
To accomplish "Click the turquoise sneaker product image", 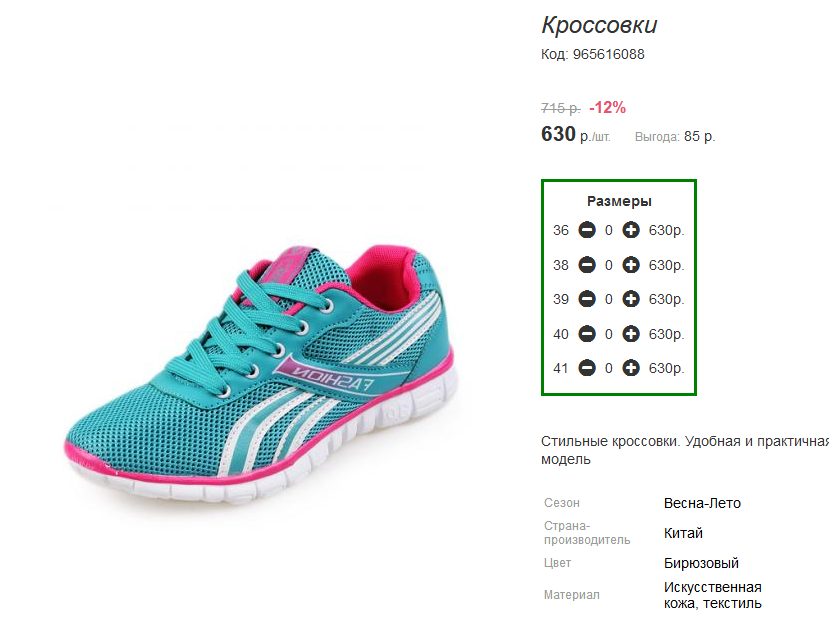I will [x=260, y=373].
